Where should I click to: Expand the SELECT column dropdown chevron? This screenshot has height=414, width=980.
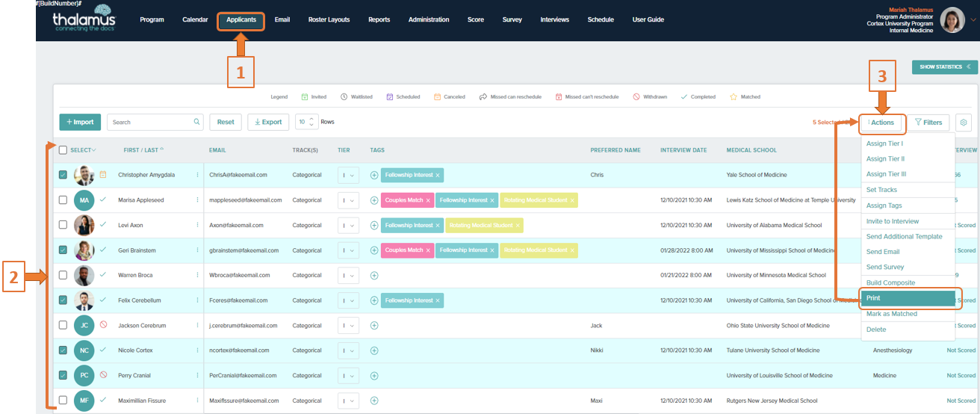(x=94, y=150)
